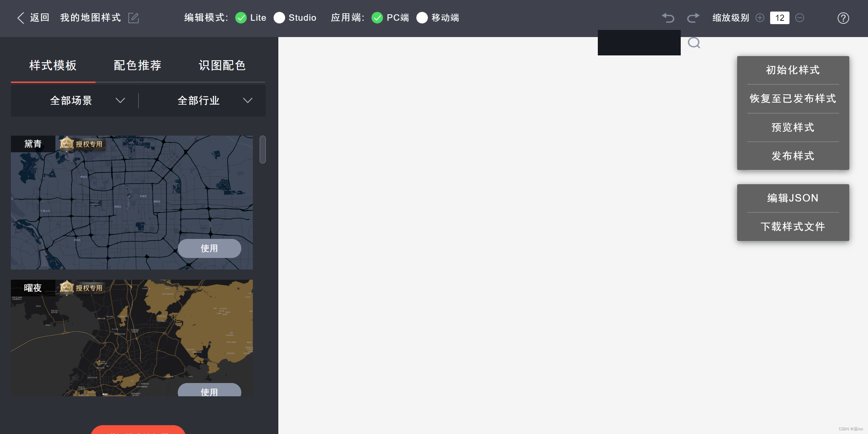Increase zoom level with plus icon

(x=760, y=18)
